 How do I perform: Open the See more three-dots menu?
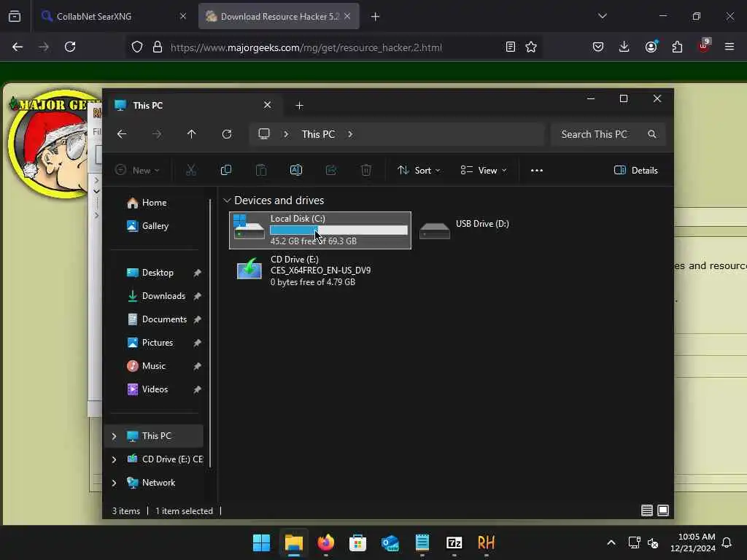click(x=536, y=171)
